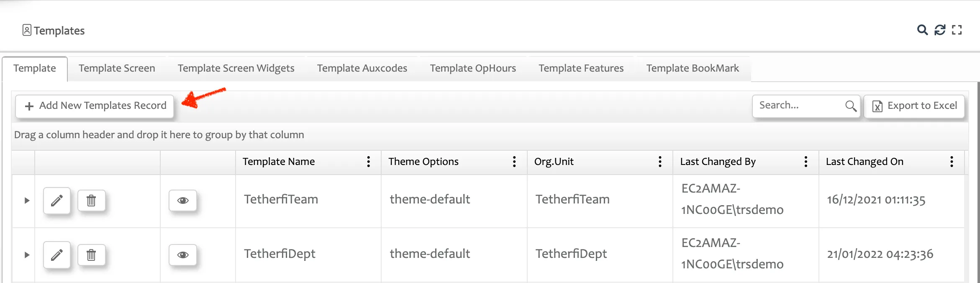Image resolution: width=980 pixels, height=283 pixels.
Task: Add New Templates Record
Action: (x=95, y=106)
